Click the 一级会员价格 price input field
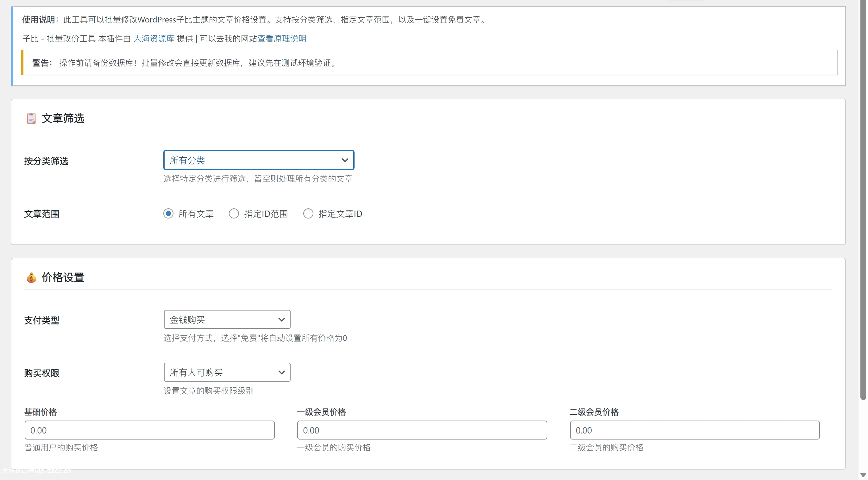 422,430
